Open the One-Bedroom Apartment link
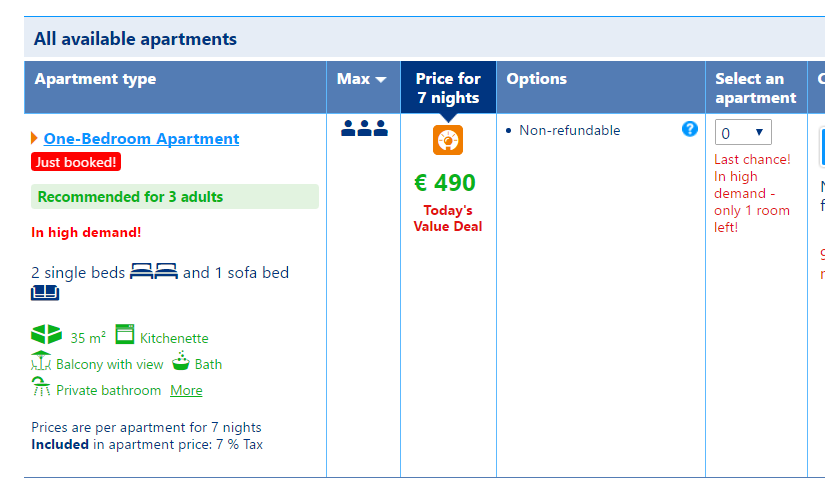Screen dimensions: 825x493 [141, 139]
